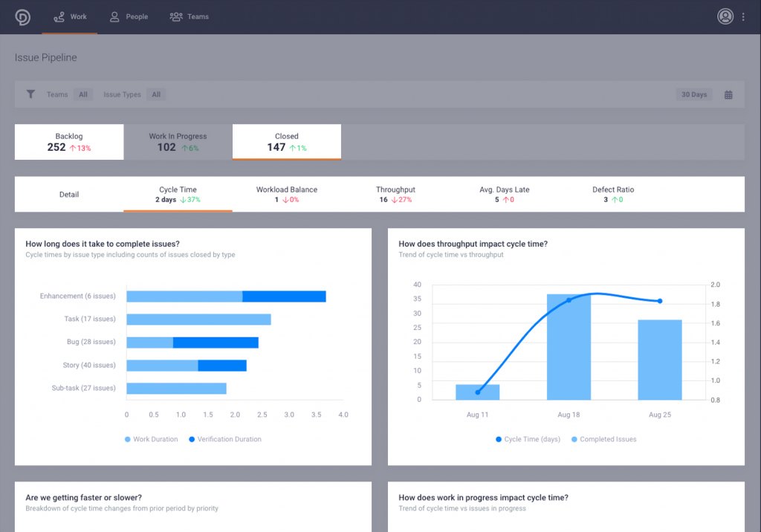Switch to the Detail tab
Image resolution: width=761 pixels, height=532 pixels.
point(68,194)
